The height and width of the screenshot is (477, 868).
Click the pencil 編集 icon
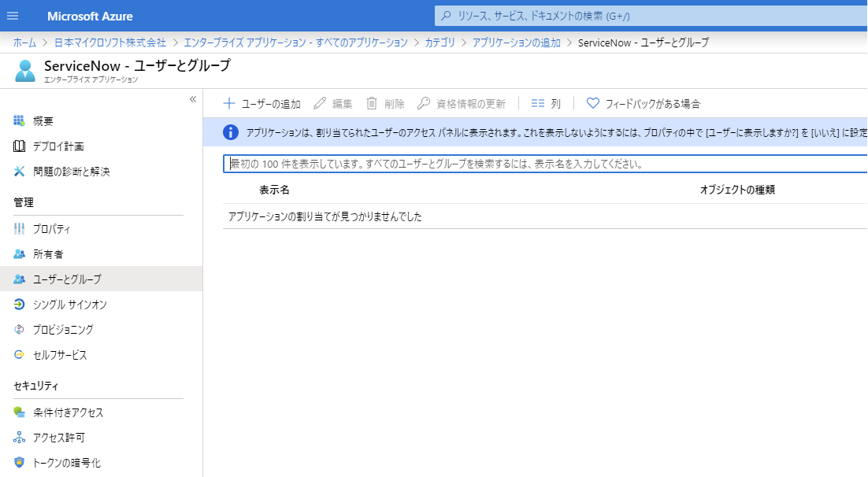[x=320, y=103]
